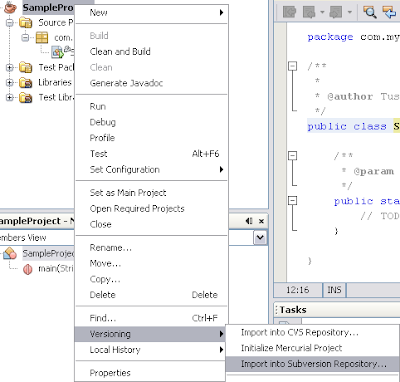Click the INS insert mode indicator
This screenshot has height=382, width=400.
[334, 290]
